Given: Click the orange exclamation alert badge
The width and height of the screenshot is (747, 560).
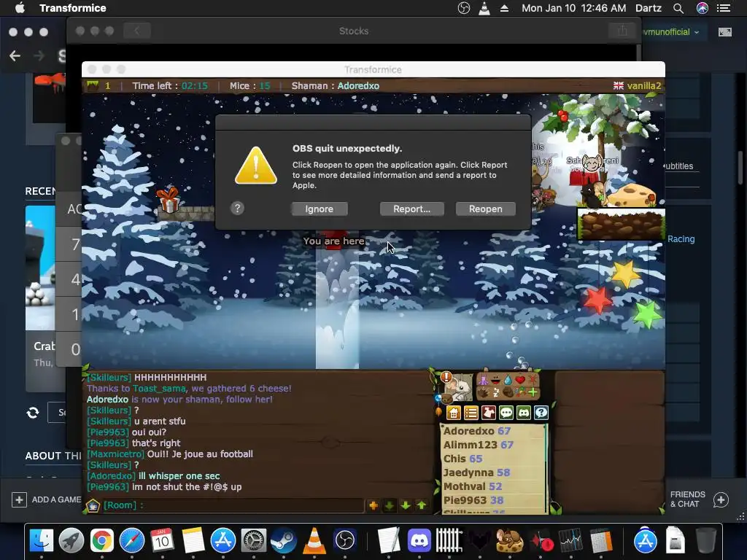Looking at the screenshot, I should (x=446, y=377).
